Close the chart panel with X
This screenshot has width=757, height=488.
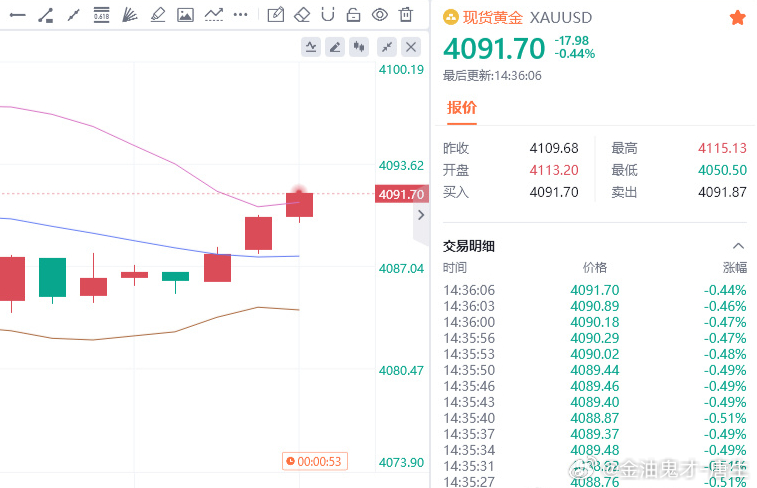[x=411, y=47]
